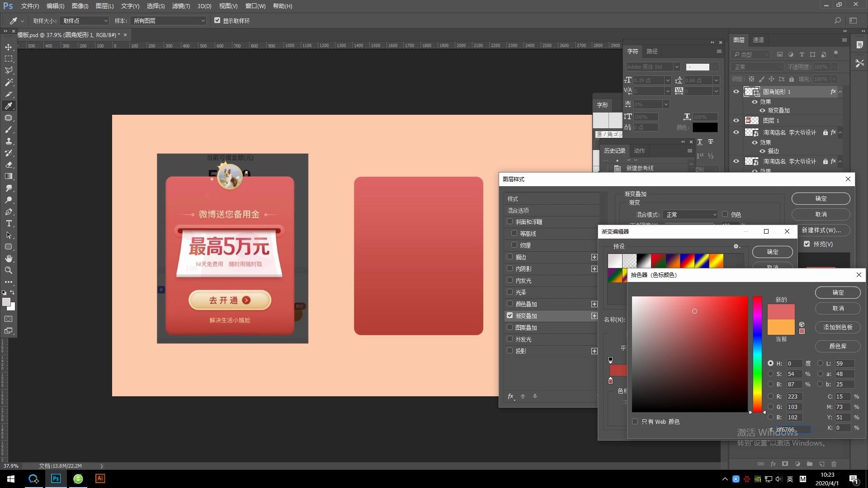The width and height of the screenshot is (868, 488).
Task: Select the Magic Wand tool
Action: 9,82
